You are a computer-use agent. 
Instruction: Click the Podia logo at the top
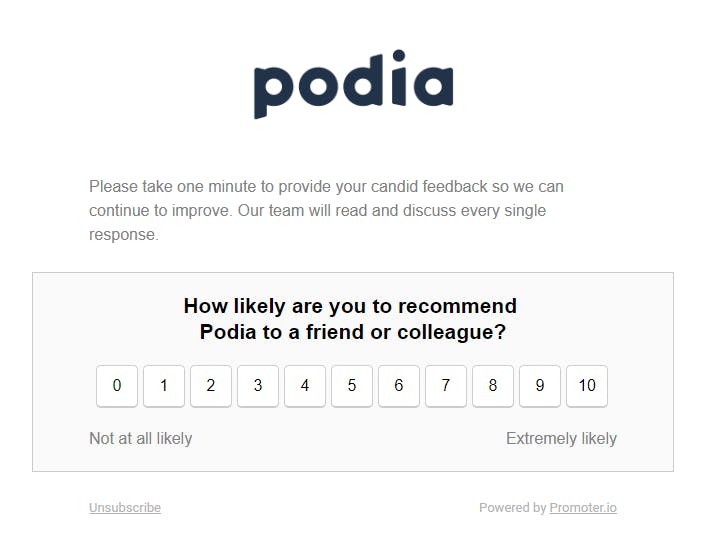pos(353,84)
